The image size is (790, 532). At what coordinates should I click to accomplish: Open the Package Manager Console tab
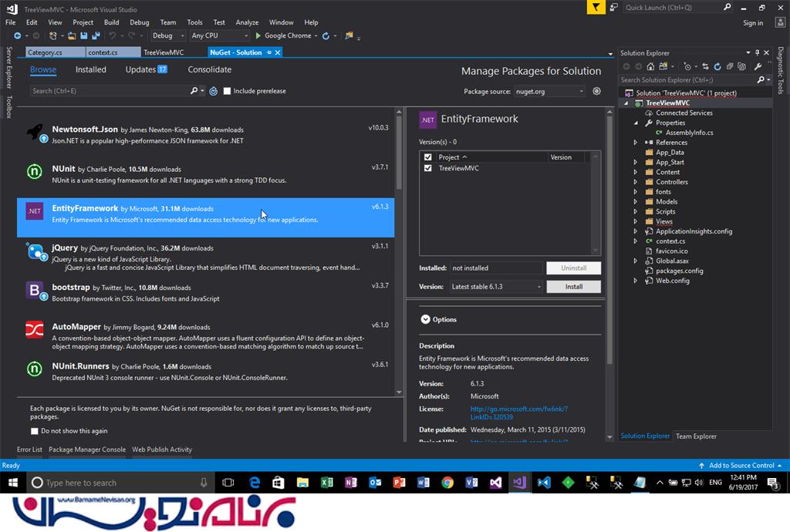point(87,450)
